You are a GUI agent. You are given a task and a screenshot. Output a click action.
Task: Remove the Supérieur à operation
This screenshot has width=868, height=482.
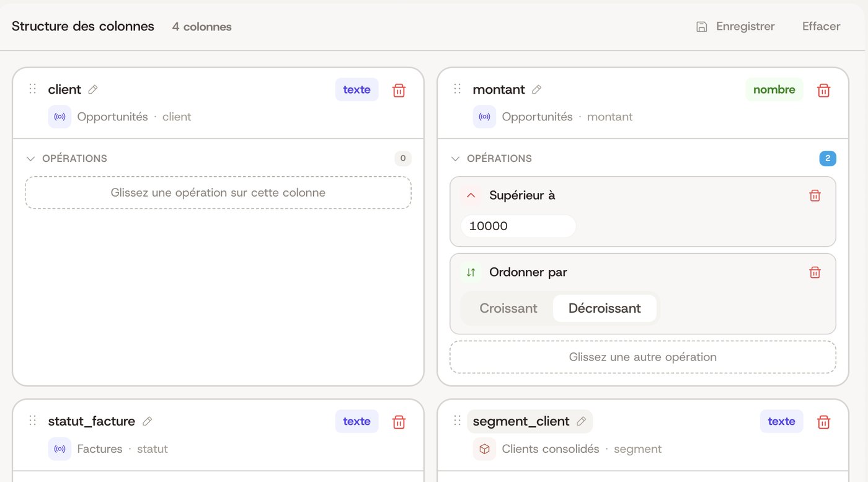point(815,195)
